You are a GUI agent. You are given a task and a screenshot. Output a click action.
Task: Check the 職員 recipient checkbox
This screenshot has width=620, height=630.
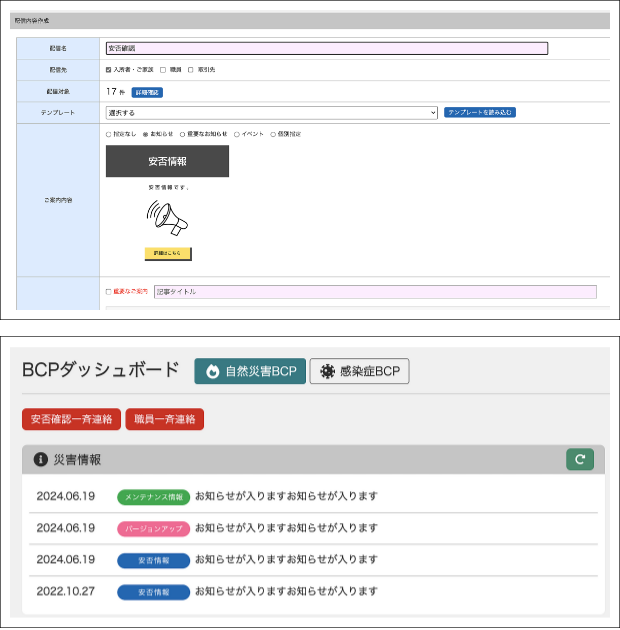pos(163,70)
